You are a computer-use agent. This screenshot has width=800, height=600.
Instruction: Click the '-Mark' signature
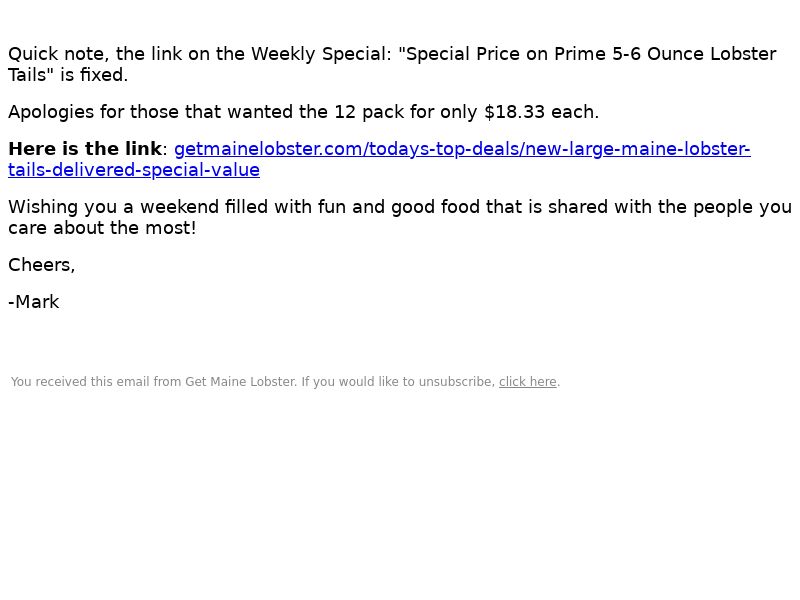pos(34,302)
